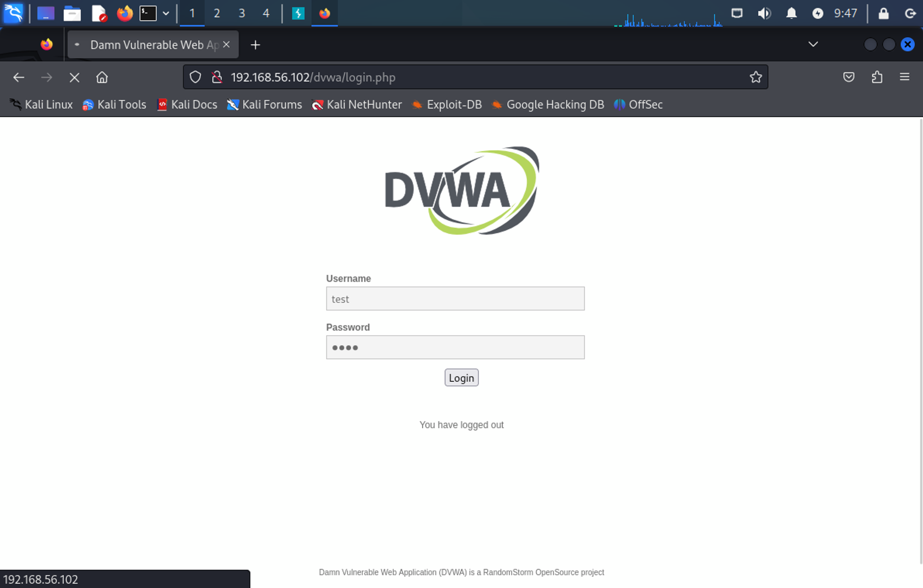Click the Username label
The height and width of the screenshot is (588, 923).
(x=348, y=279)
